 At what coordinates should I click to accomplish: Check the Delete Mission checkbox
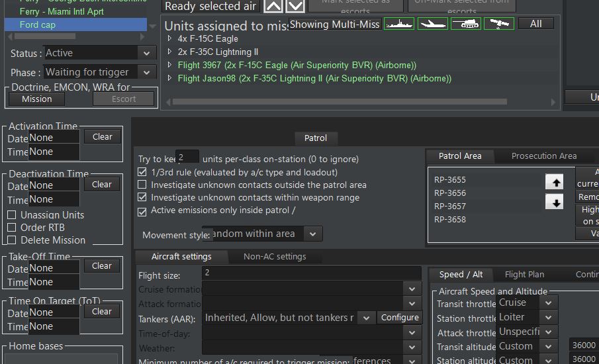(x=12, y=240)
